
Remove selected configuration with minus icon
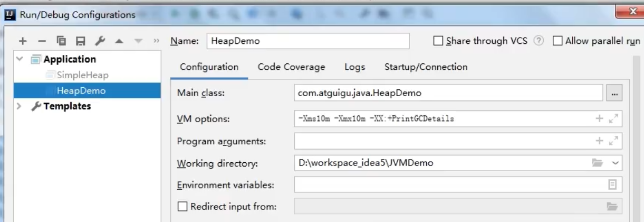tap(42, 41)
